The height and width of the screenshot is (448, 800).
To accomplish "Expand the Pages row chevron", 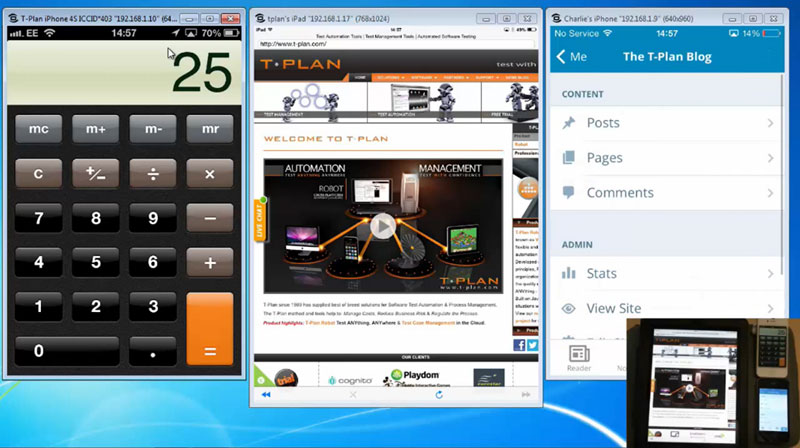I will tap(770, 158).
